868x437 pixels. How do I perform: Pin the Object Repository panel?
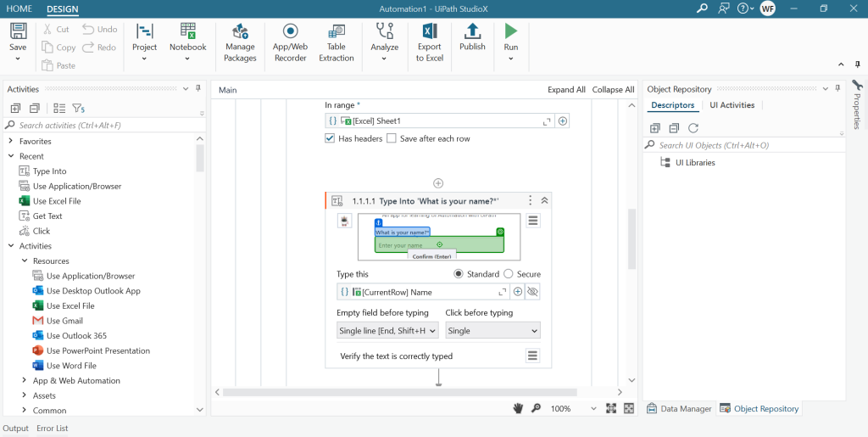click(x=837, y=88)
